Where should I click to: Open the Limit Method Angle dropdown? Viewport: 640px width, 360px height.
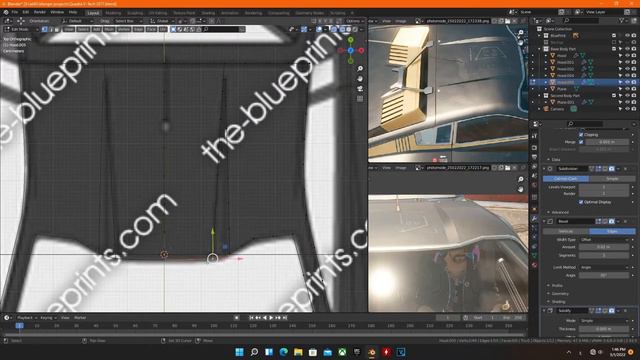point(604,267)
